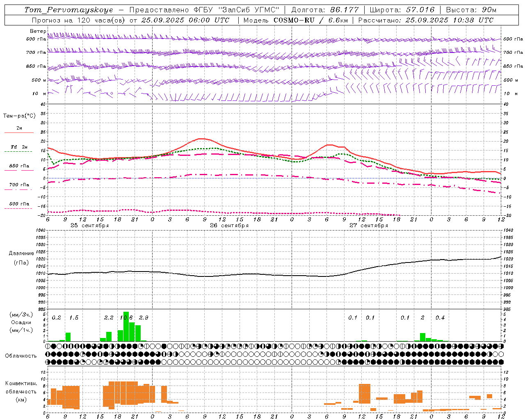Select the provider text ФГБУ "ЗапСиб УГМС"
The image size is (525, 420).
point(237,10)
